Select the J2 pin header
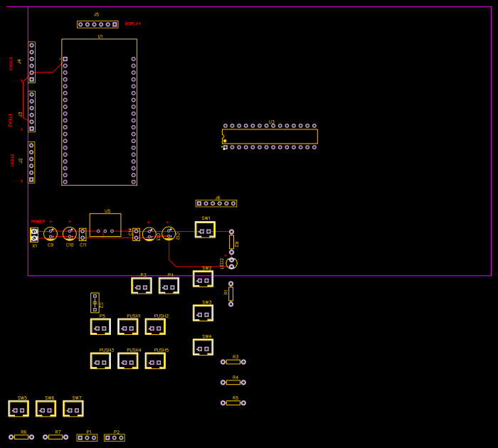This screenshot has height=448, width=498. coord(31,163)
